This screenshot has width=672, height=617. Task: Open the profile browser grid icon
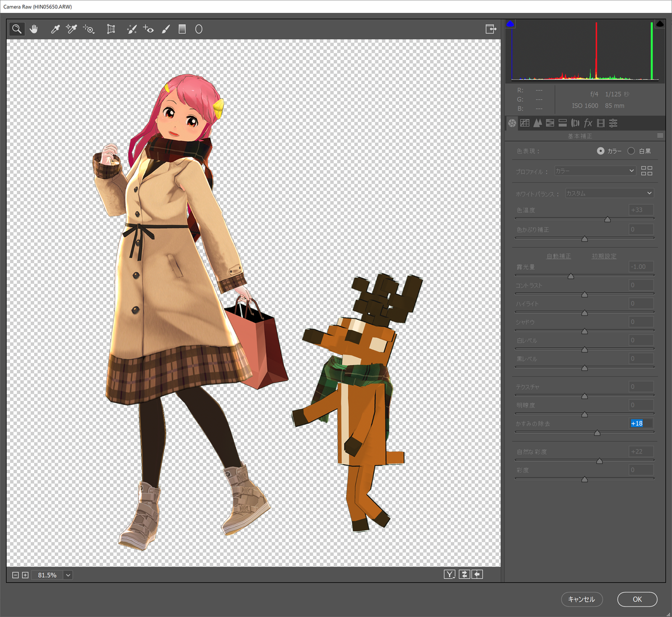click(647, 171)
